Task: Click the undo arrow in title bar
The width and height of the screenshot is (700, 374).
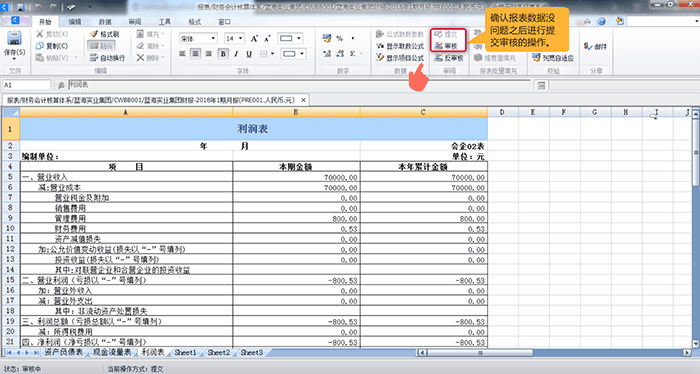Action: pyautogui.click(x=38, y=7)
